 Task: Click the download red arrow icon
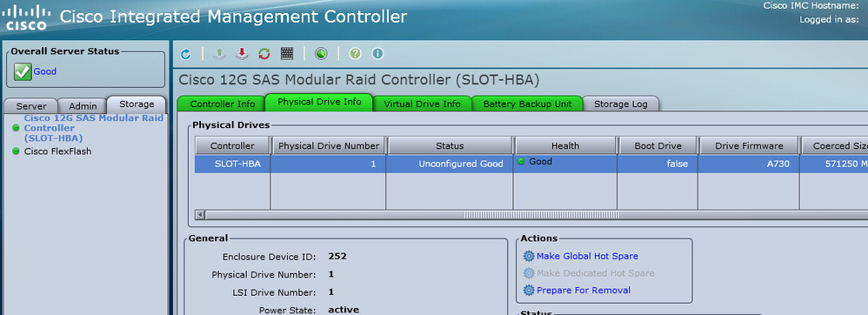coord(242,54)
